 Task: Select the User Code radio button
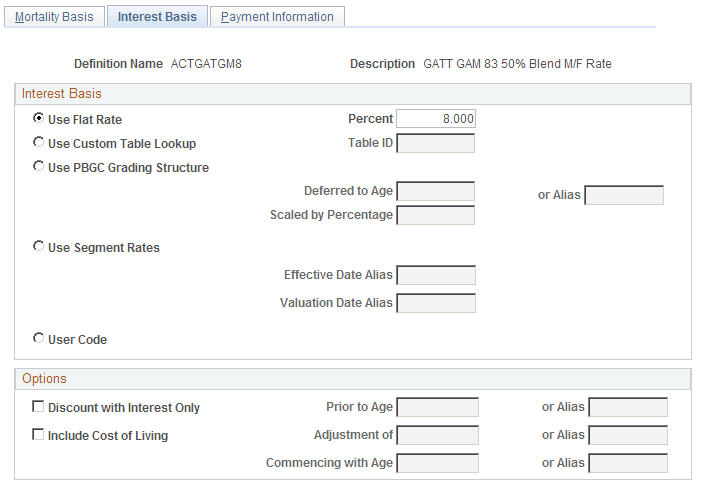[x=39, y=339]
